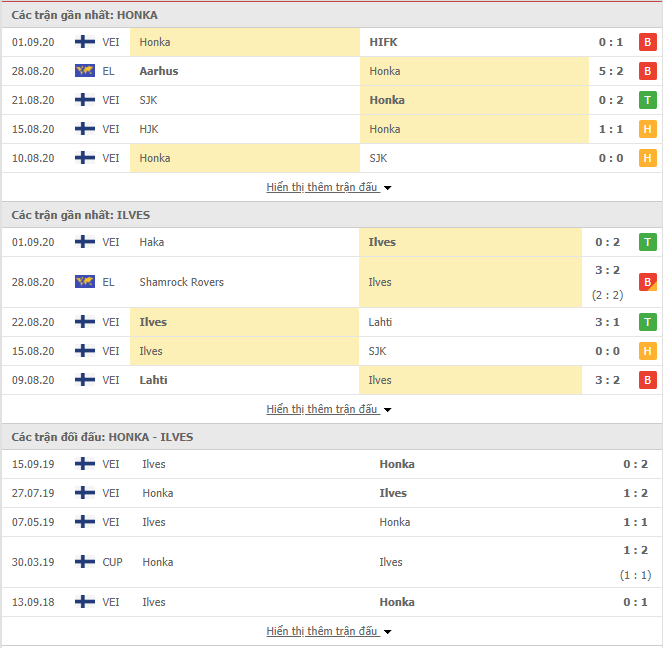Click Lahti opponent in Ilves vs Lahti 22.08.20
The image size is (663, 648).
[x=380, y=322]
